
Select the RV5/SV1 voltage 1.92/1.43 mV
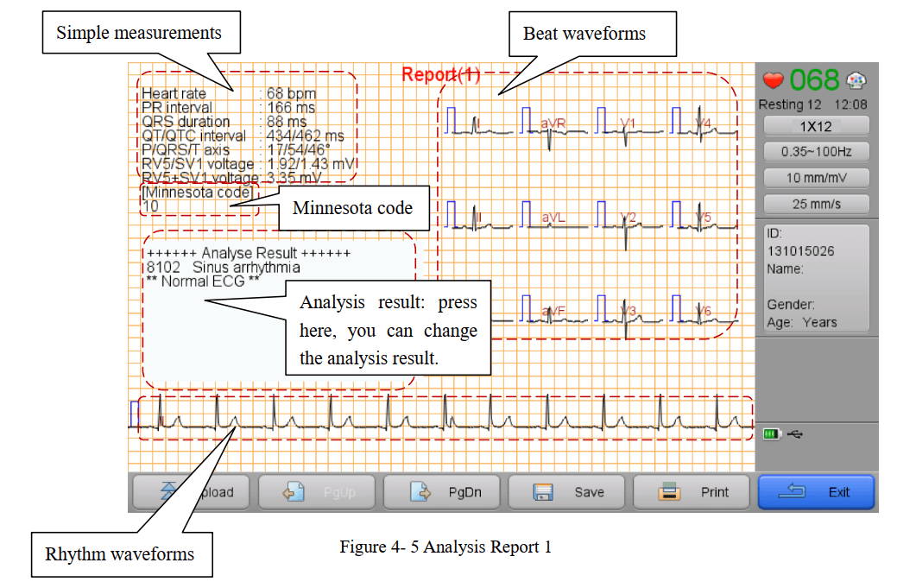tap(311, 164)
